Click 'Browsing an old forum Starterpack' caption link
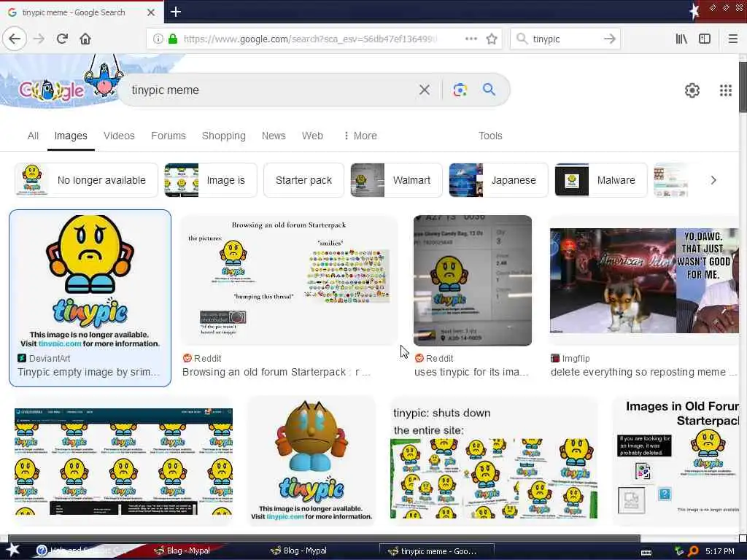 click(276, 372)
